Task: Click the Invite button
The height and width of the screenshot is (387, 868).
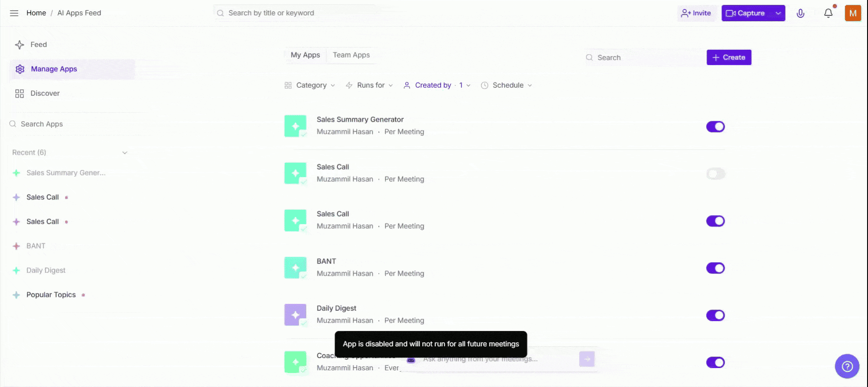Action: [696, 13]
